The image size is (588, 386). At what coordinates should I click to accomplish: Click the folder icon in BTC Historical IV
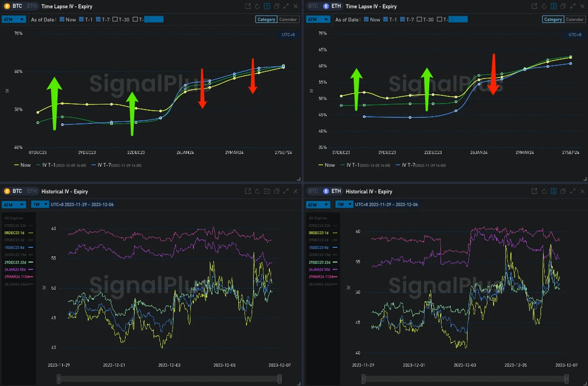[267, 191]
